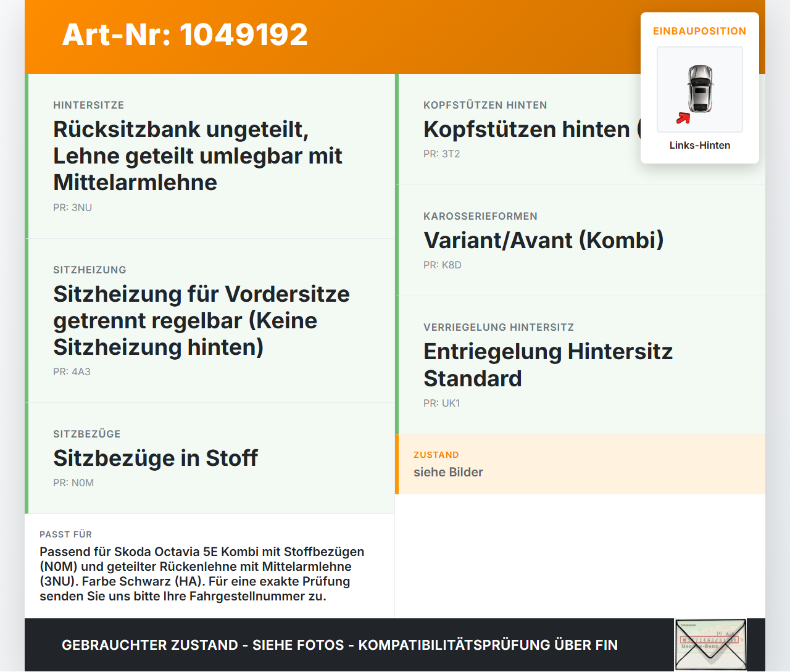Click the GEBRAUCHTER ZUSTAND footer banner text

point(339,645)
